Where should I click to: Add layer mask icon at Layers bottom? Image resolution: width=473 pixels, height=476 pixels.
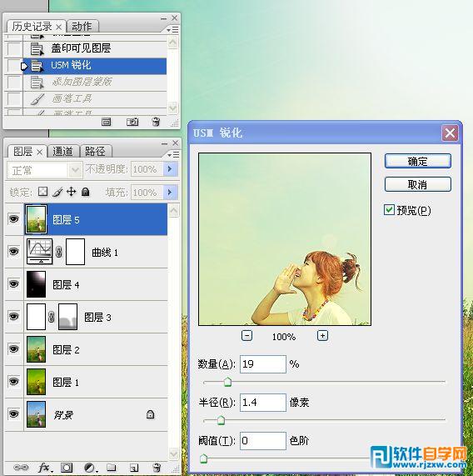click(67, 467)
